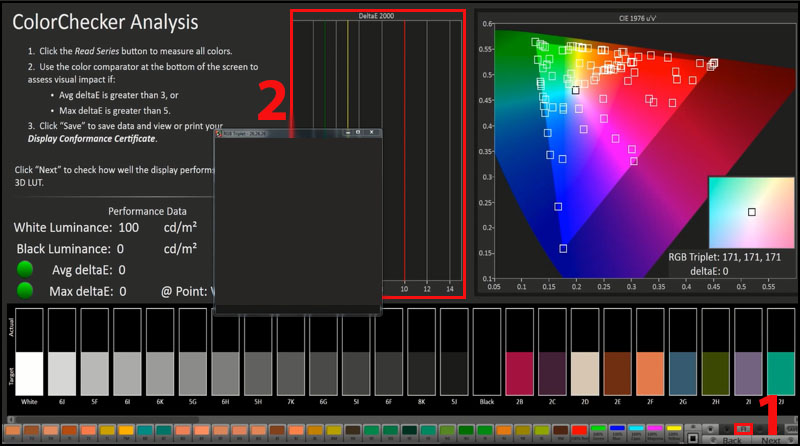Click the White Luminance value 100
The height and width of the screenshot is (446, 800).
pyautogui.click(x=129, y=228)
